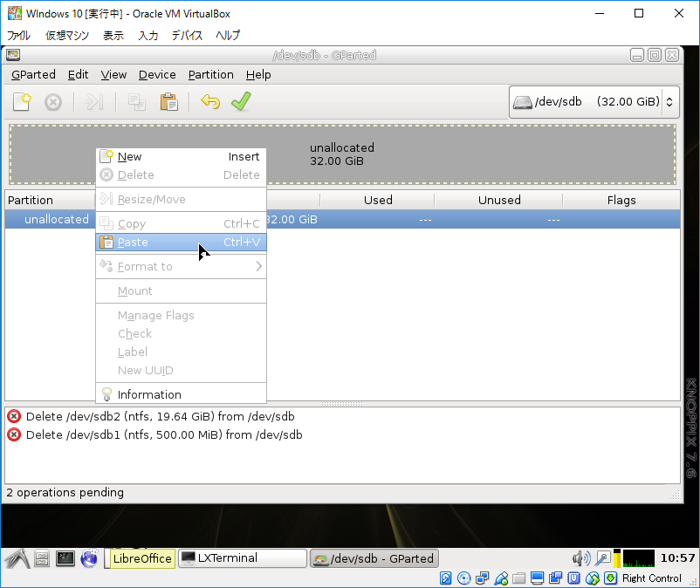Viewport: 700px width, 588px height.
Task: Open the Edit menu
Action: (x=79, y=74)
